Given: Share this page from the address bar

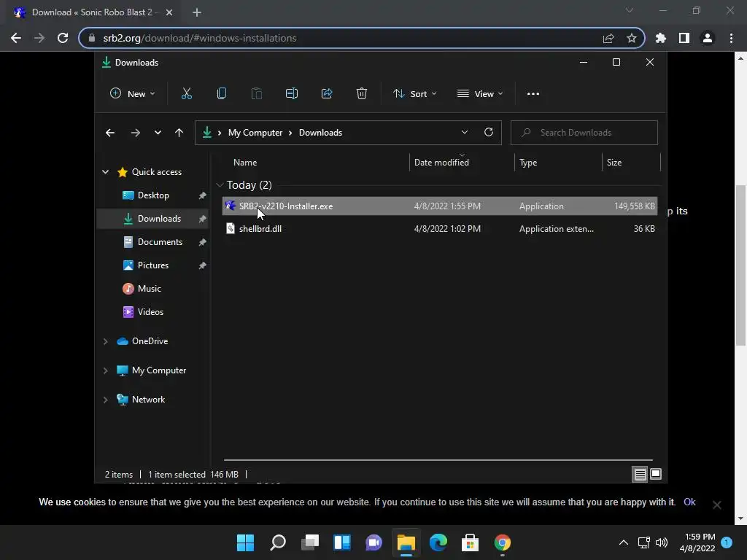Looking at the screenshot, I should [x=608, y=38].
